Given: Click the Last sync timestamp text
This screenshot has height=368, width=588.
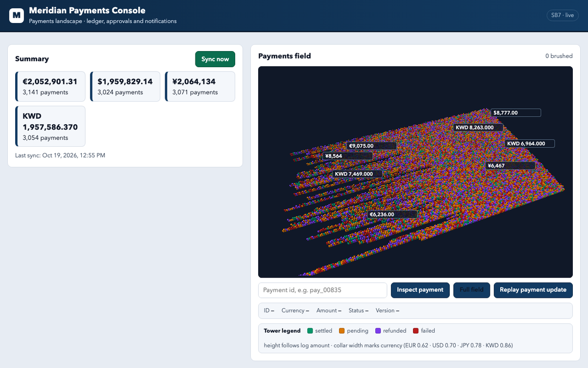Looking at the screenshot, I should [x=60, y=155].
